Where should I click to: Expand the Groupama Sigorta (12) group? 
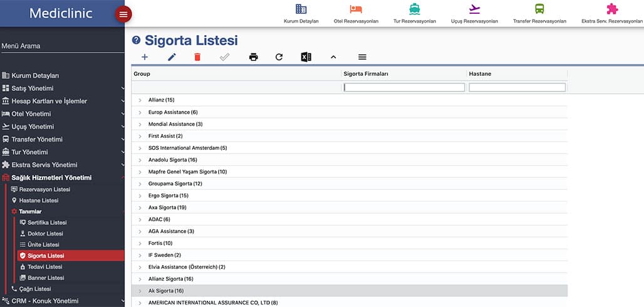140,184
